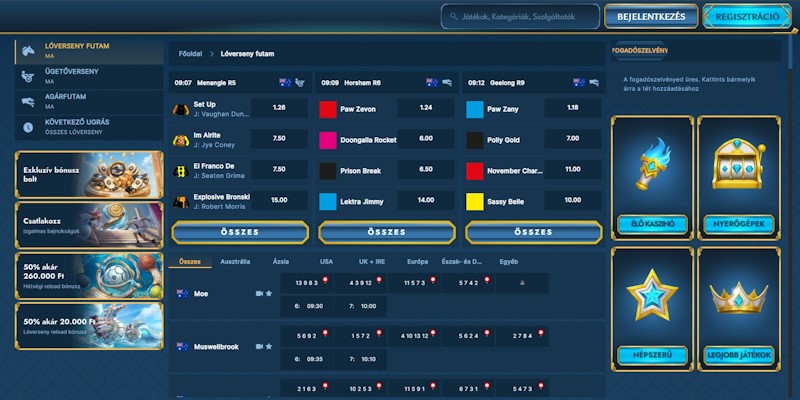Viewport: 800px width, 400px height.
Task: Click Paw Zevon red color swatch
Action: 328,109
